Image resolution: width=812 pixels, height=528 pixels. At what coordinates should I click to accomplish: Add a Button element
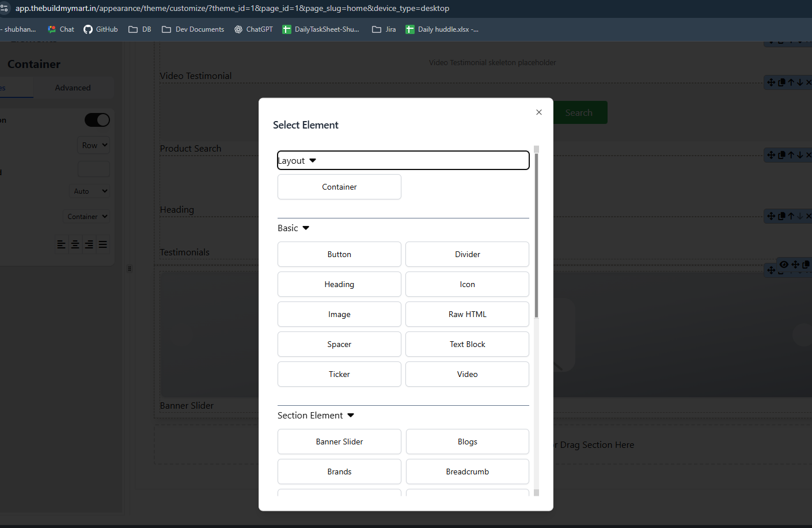(339, 254)
